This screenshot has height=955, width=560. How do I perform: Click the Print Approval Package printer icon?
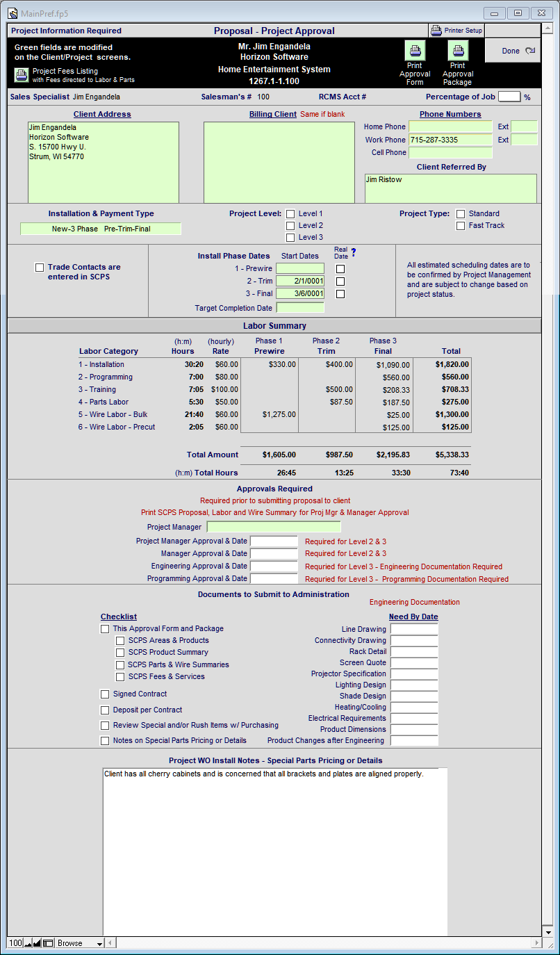(x=458, y=51)
